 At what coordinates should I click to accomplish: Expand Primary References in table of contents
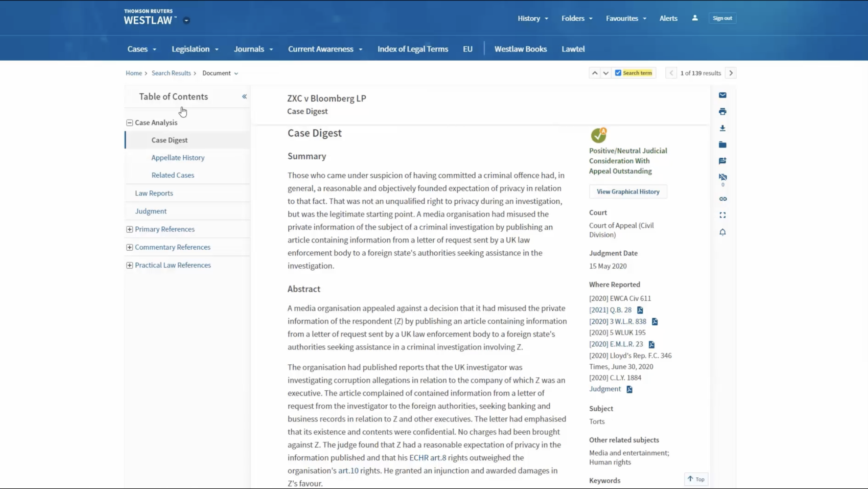[x=129, y=229]
